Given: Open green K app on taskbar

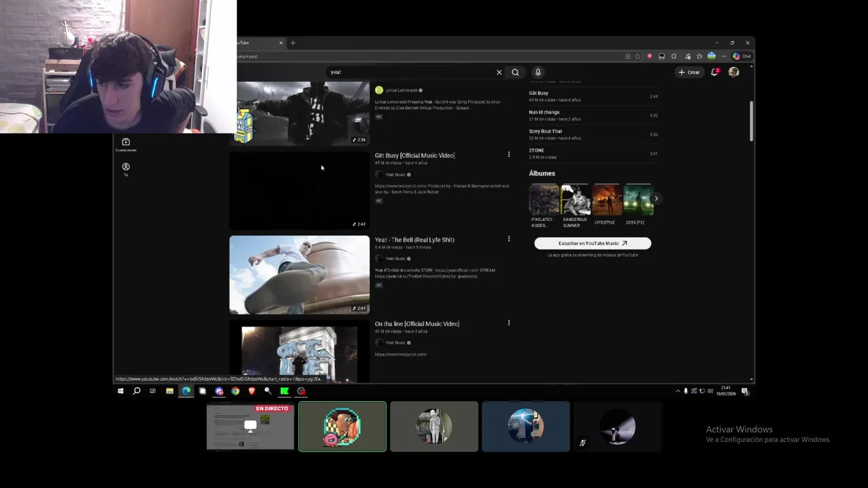Looking at the screenshot, I should (x=285, y=391).
